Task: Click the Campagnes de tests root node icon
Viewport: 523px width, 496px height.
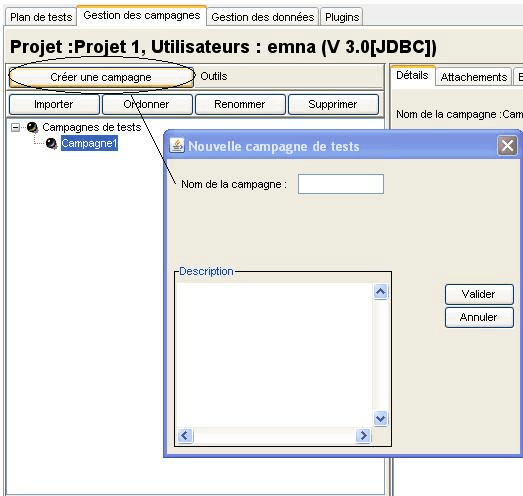Action: coord(32,127)
